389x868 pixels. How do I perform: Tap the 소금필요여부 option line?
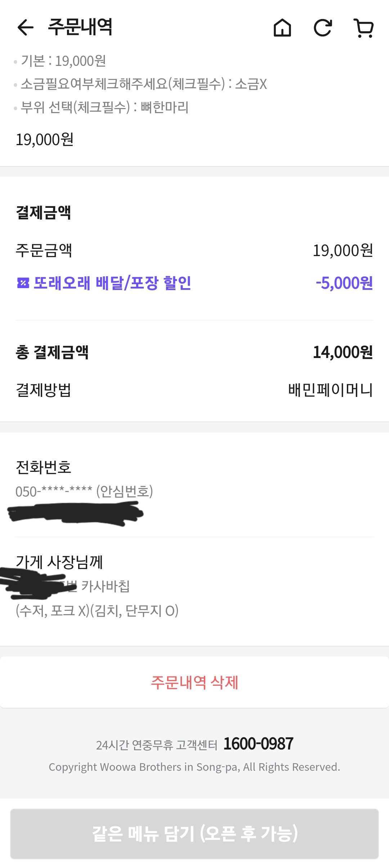coord(144,84)
